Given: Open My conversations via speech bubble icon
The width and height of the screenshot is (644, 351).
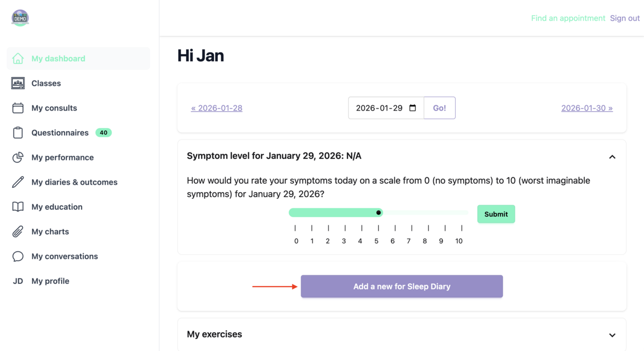Looking at the screenshot, I should (x=18, y=256).
